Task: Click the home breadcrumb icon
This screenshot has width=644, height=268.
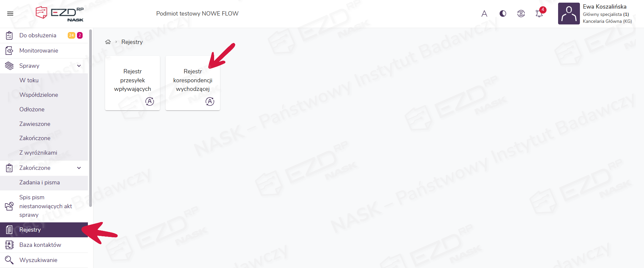Action: [108, 42]
